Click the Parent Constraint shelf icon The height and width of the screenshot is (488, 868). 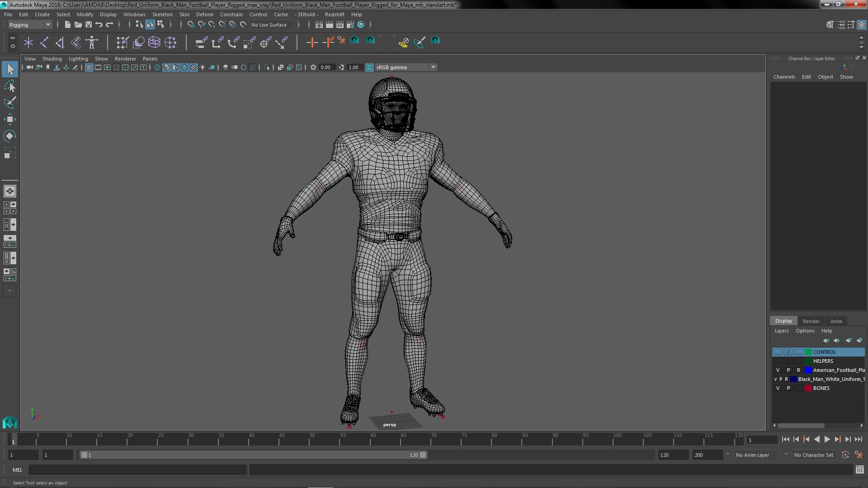point(202,42)
